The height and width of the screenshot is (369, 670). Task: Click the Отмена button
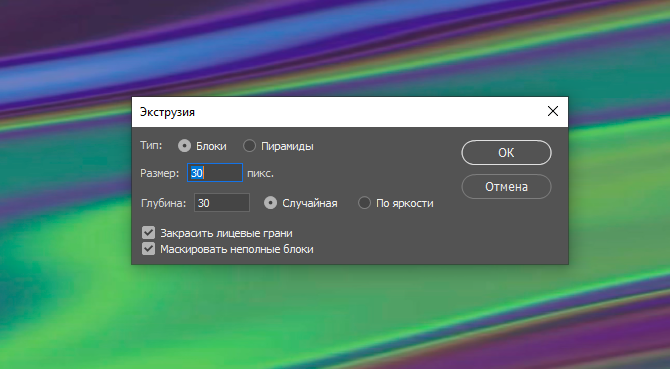[506, 187]
